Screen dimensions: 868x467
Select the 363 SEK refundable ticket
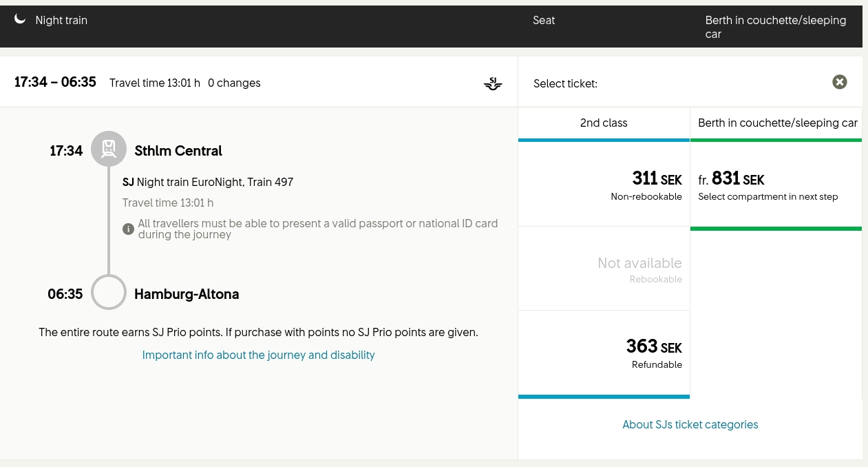604,354
